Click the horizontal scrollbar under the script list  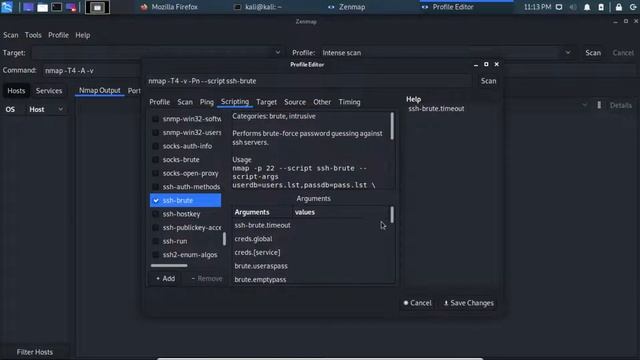[x=169, y=266]
